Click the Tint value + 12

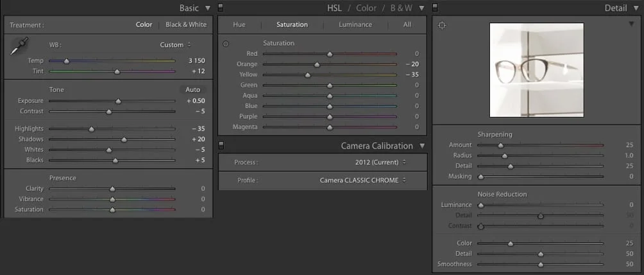click(198, 71)
